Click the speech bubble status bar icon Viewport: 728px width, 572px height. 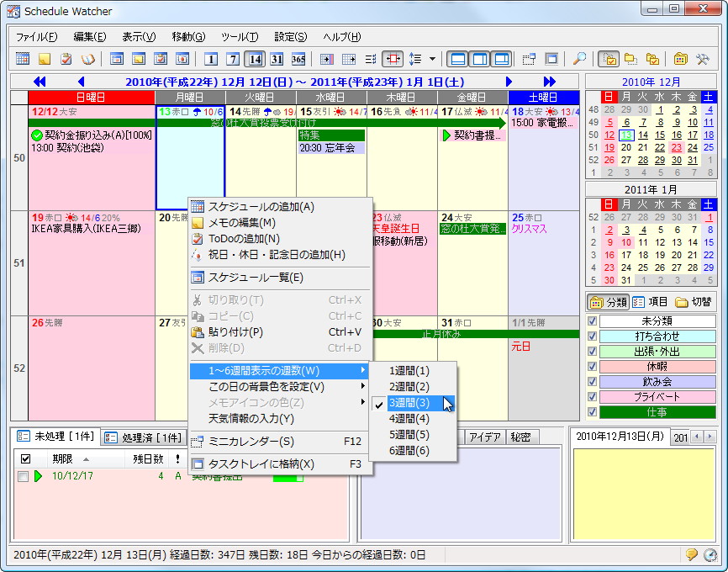[691, 554]
